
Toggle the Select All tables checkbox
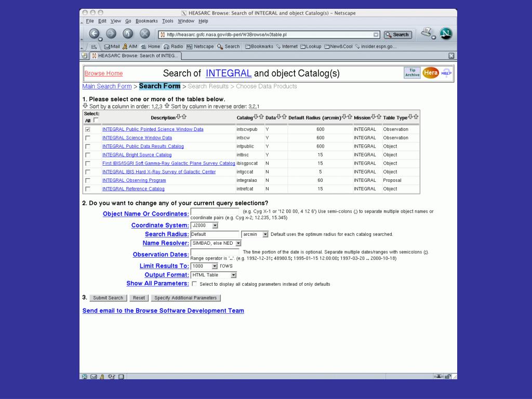pos(96,120)
